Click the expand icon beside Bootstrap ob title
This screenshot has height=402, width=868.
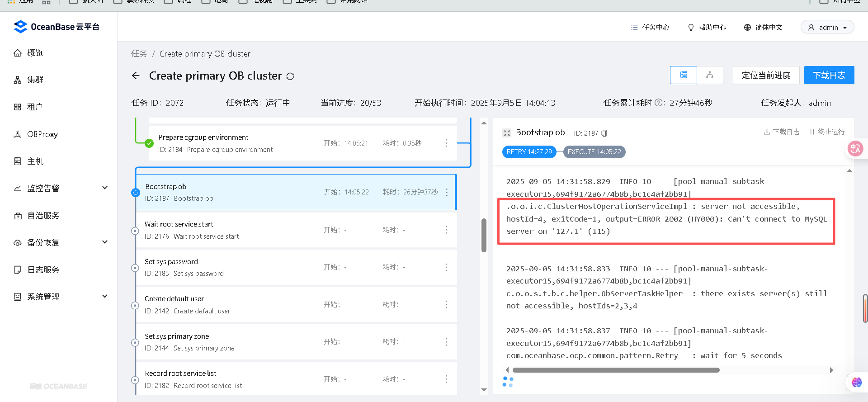[507, 133]
